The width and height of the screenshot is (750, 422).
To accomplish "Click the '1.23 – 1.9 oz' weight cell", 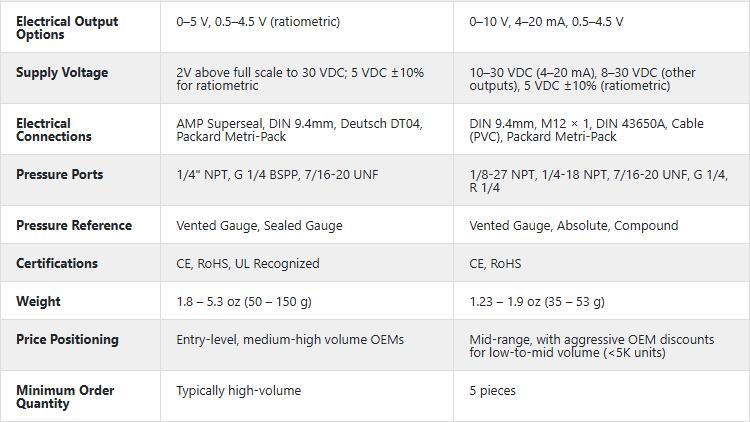I will (536, 301).
